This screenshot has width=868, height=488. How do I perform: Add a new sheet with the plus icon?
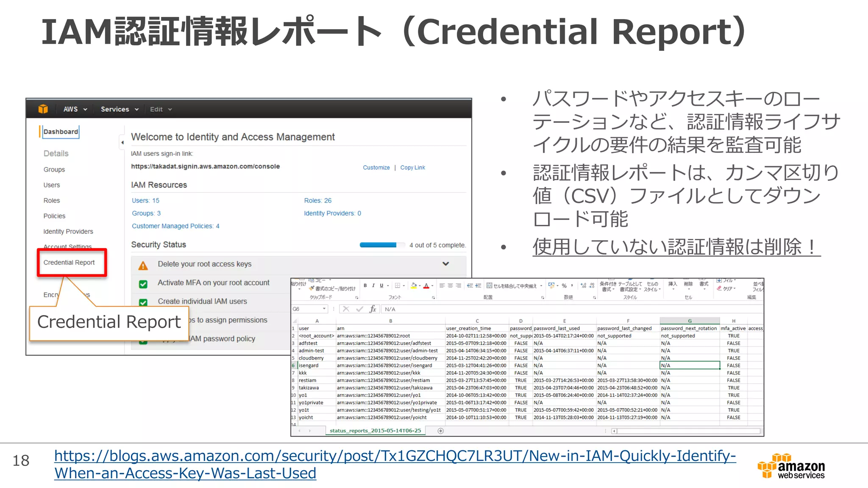point(441,431)
